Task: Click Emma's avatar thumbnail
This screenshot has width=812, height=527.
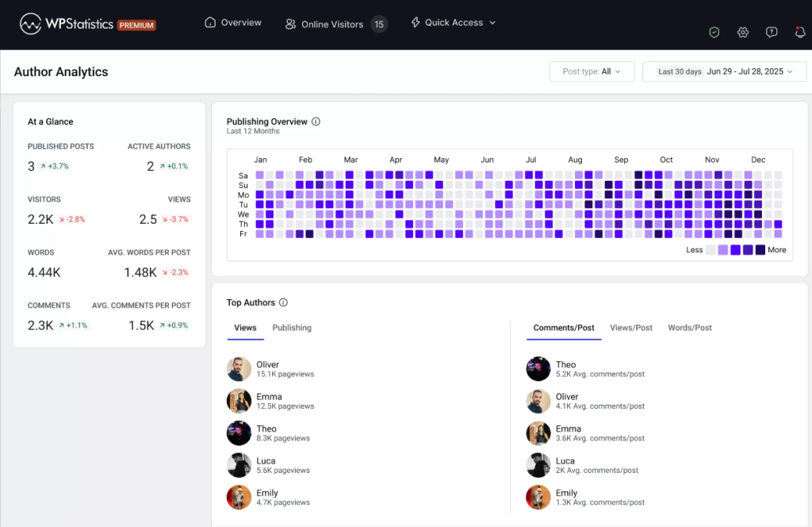Action: coord(239,401)
